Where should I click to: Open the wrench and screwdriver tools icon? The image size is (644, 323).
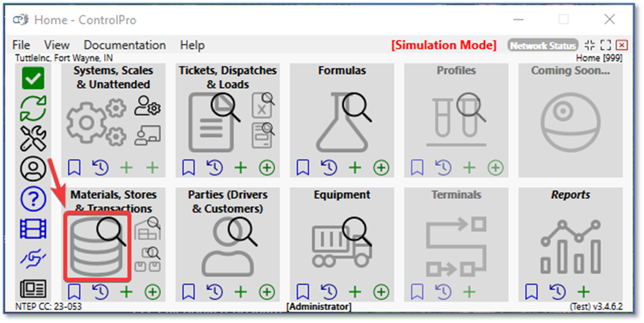[x=33, y=138]
